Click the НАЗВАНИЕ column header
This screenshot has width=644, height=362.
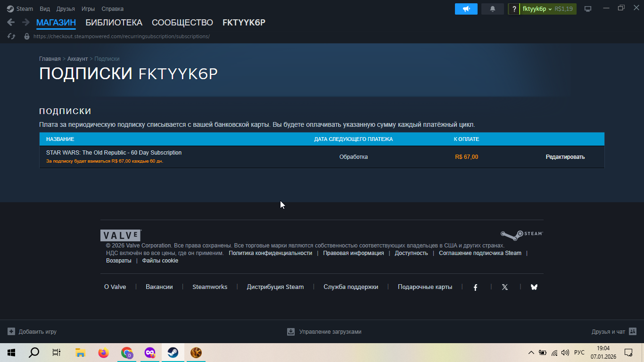(60, 139)
